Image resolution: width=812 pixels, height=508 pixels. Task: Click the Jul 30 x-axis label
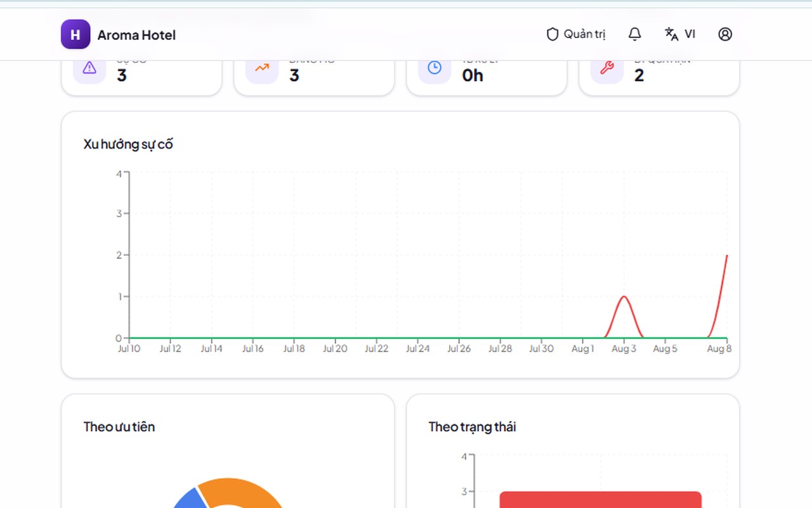542,349
